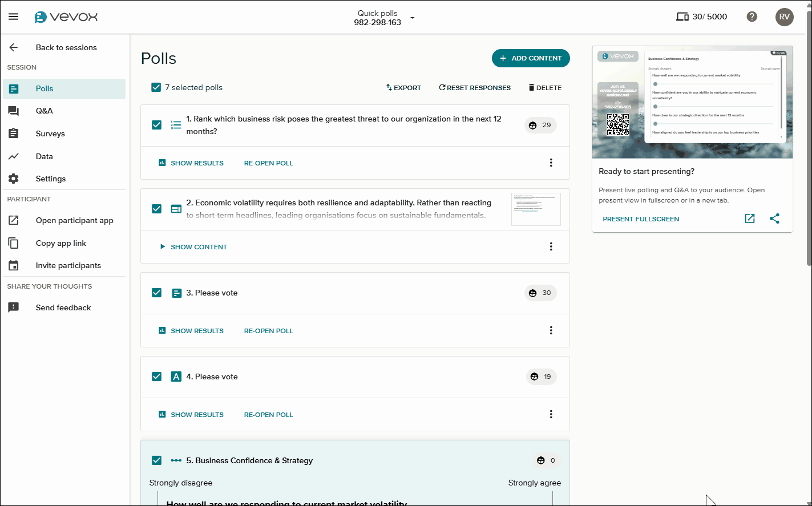Uncheck the select-all polls checkbox

156,87
